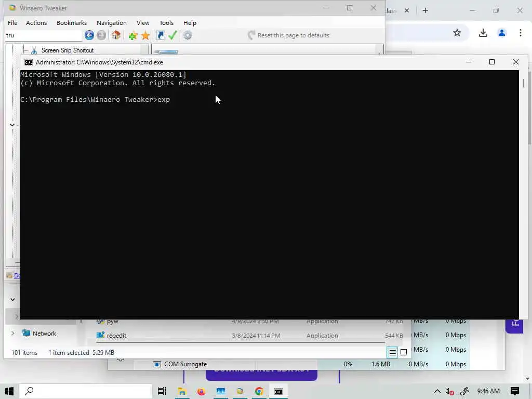
Task: Switch File Explorer to large icons view
Action: point(404,352)
